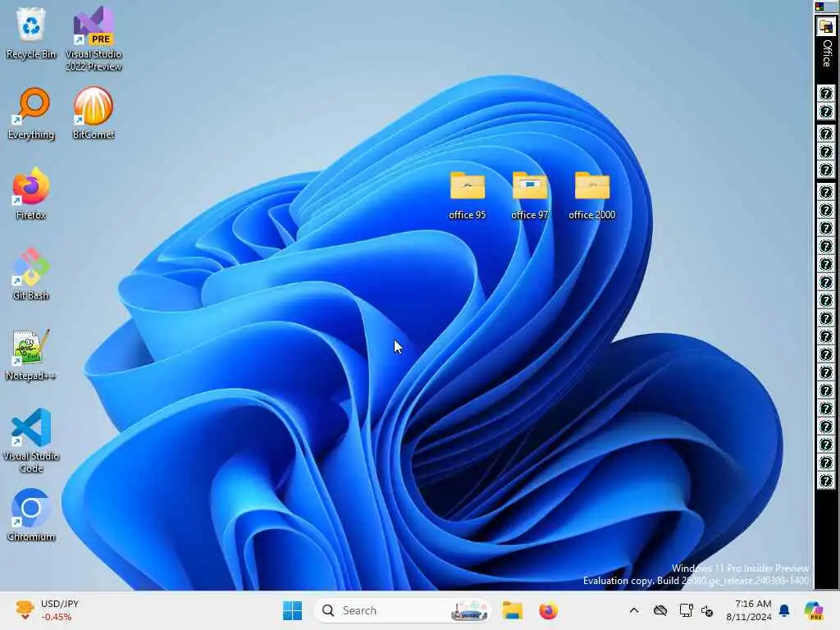The image size is (840, 630).
Task: Click the search highlight image in Search box
Action: 469,610
